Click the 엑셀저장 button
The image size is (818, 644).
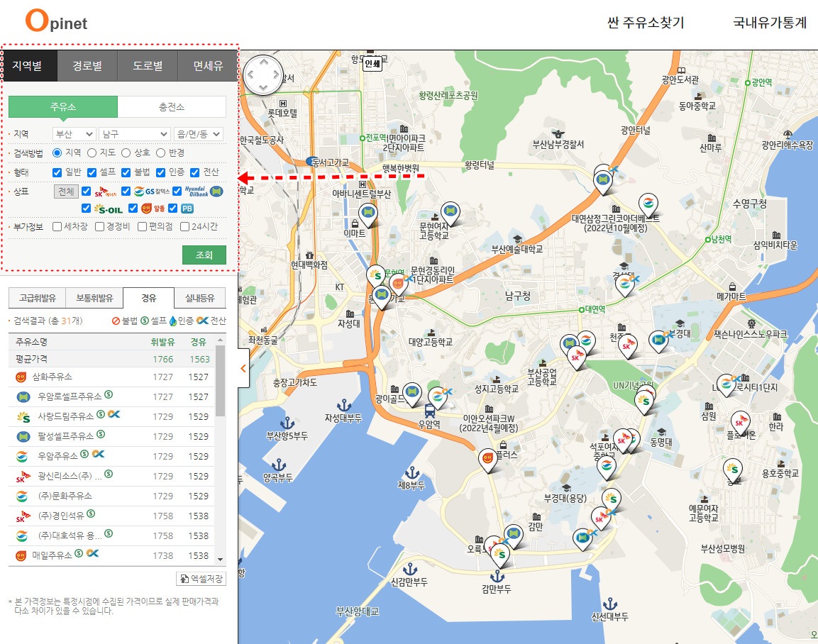201,578
